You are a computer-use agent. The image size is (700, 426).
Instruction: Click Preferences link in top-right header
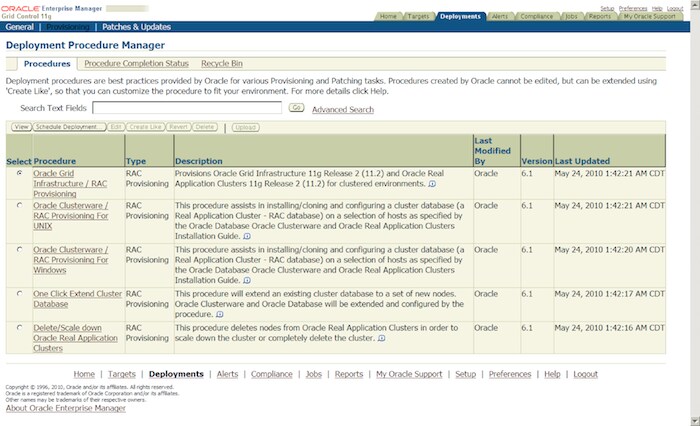point(633,8)
